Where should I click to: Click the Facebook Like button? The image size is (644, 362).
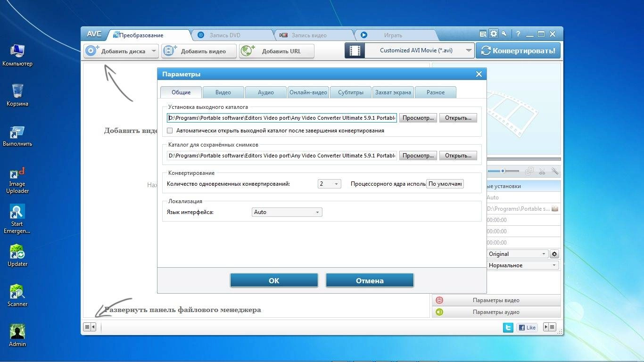(x=527, y=327)
